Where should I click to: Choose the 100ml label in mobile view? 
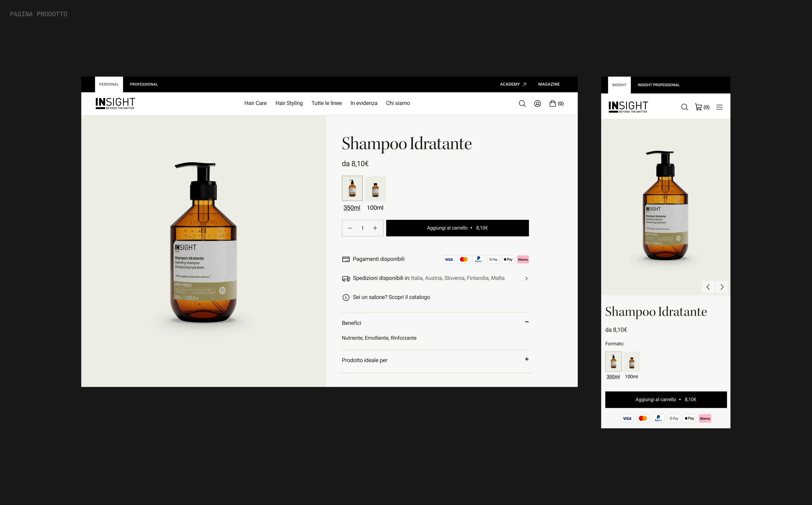[x=631, y=377]
